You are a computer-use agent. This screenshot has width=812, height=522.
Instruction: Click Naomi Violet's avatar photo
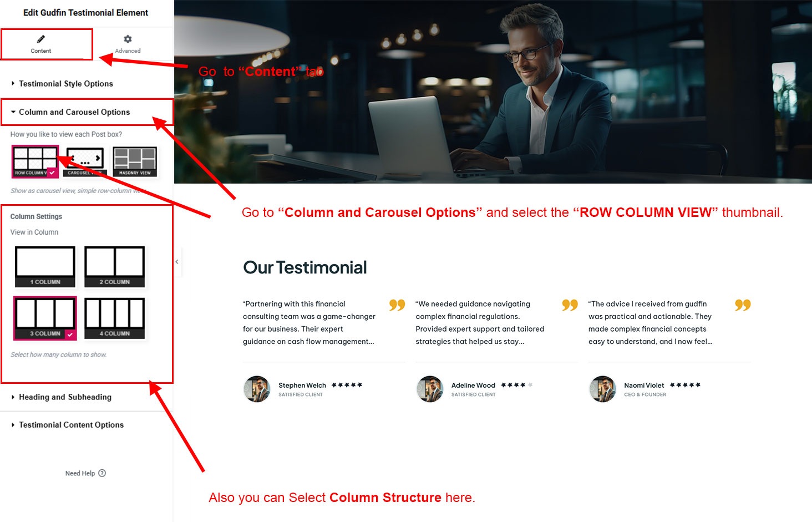[602, 389]
